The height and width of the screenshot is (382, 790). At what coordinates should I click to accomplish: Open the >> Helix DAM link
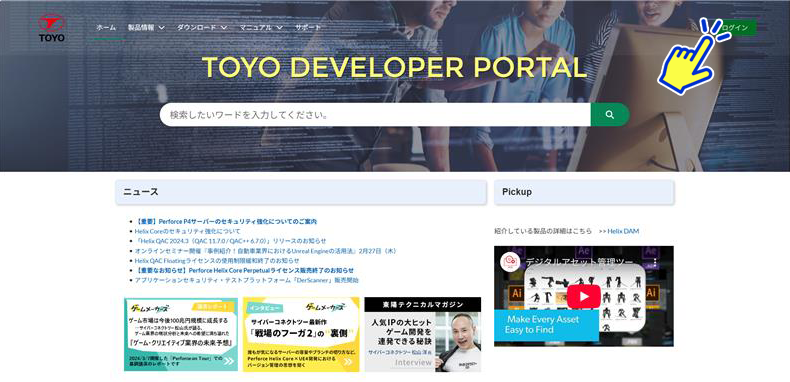click(x=619, y=231)
